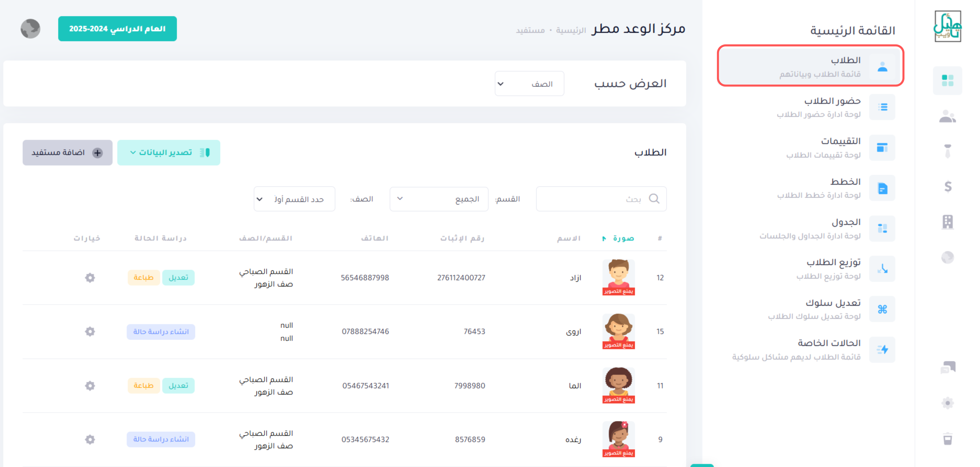
Task: Sort by الاسم column header
Action: (x=569, y=238)
